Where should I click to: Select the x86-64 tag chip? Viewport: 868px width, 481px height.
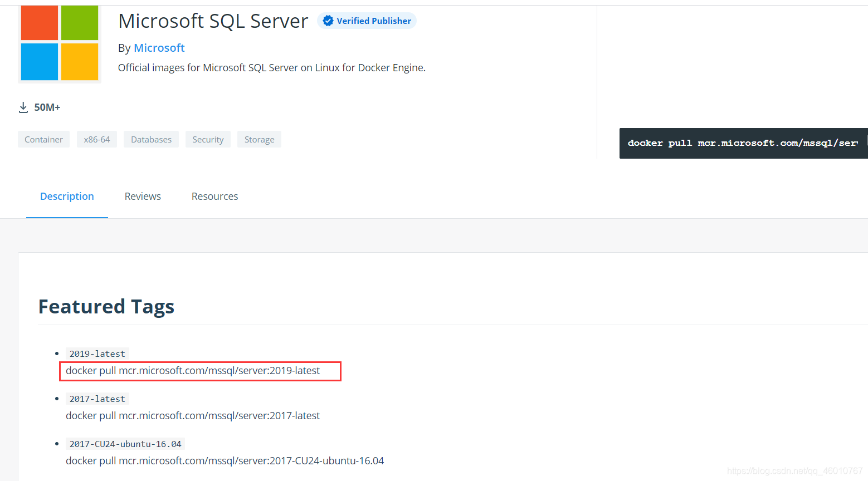(x=97, y=139)
